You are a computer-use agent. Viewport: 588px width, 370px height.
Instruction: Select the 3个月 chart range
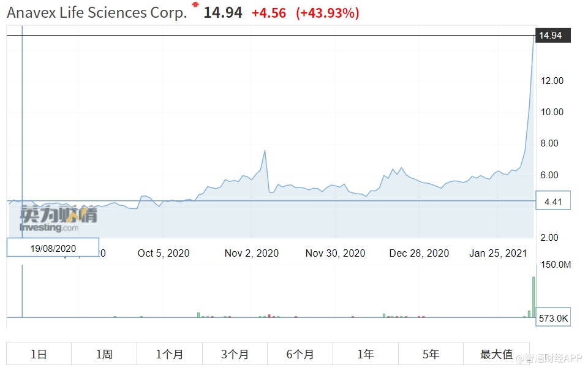click(235, 353)
